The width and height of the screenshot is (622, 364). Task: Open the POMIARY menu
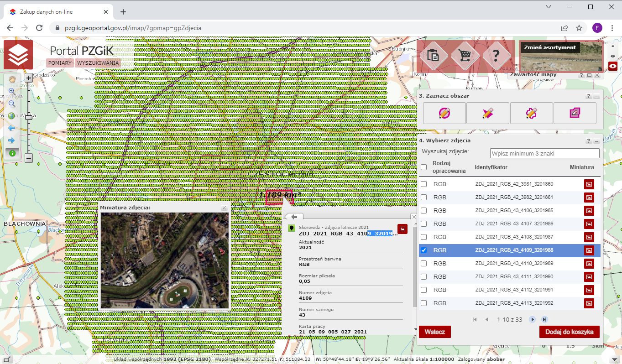(61, 63)
